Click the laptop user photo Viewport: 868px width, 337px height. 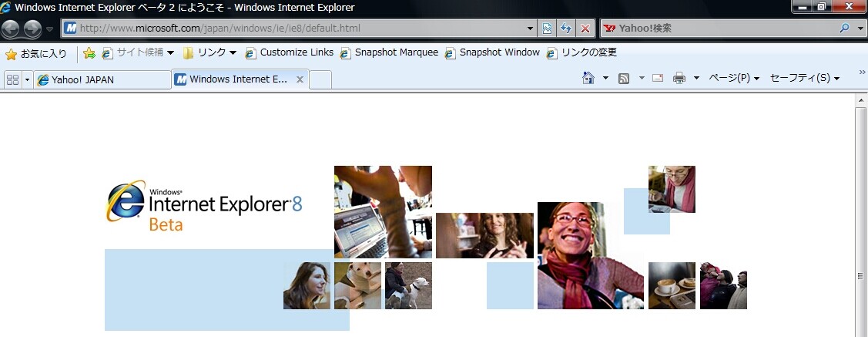click(x=383, y=212)
